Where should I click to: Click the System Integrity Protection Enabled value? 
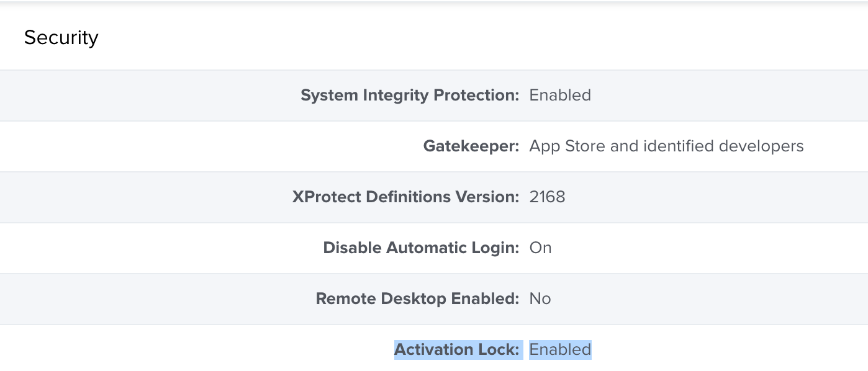pyautogui.click(x=560, y=95)
